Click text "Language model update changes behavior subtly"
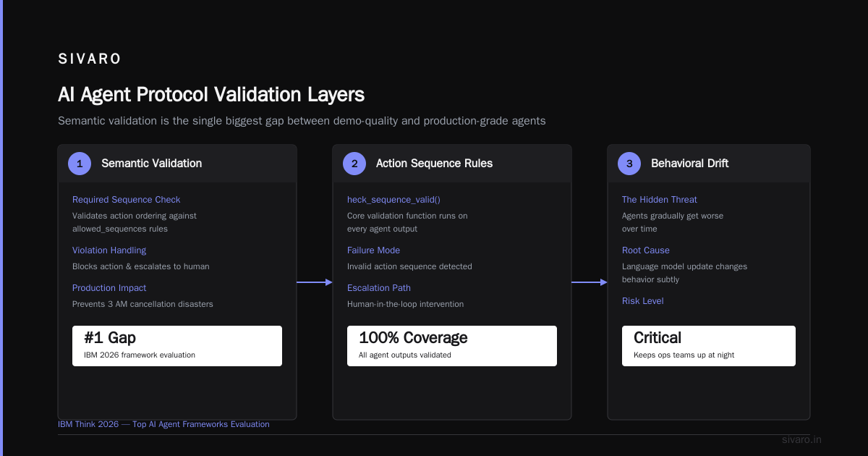This screenshot has height=456, width=868. pyautogui.click(x=685, y=273)
